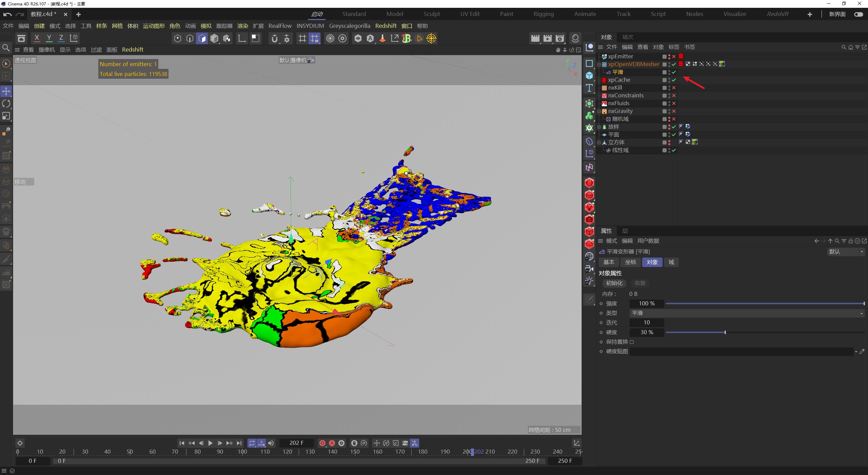Click the 初始化 button

(x=614, y=283)
